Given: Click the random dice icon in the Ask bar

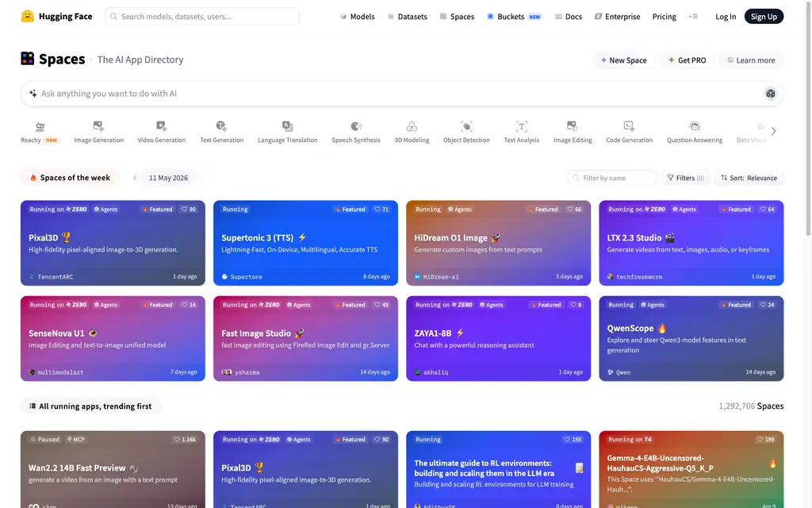Looking at the screenshot, I should pyautogui.click(x=770, y=94).
